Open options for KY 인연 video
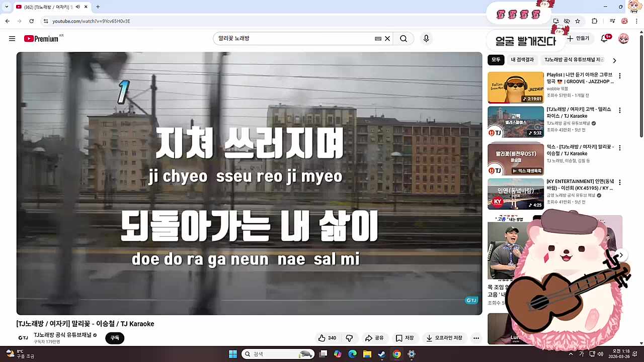Viewport: 644px width, 362px height. [620, 182]
